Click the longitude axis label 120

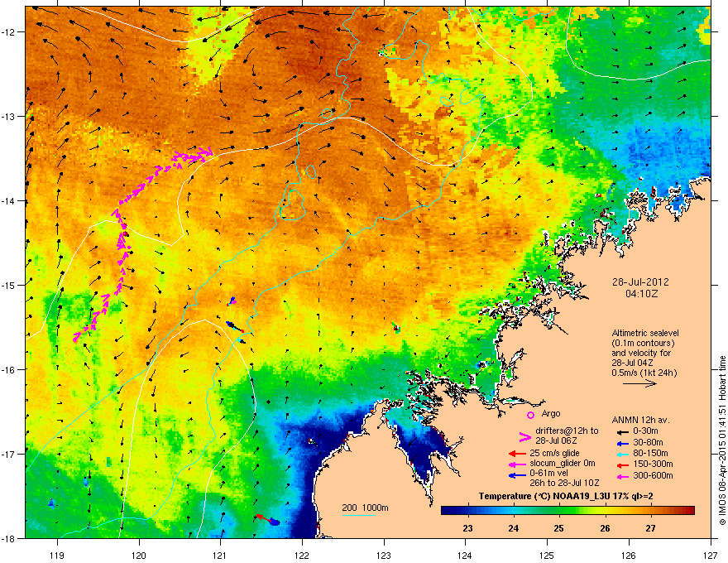point(139,555)
